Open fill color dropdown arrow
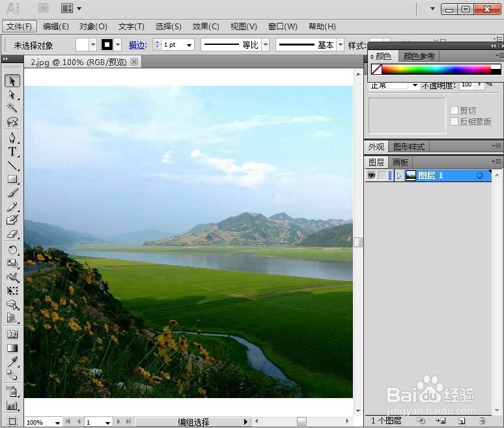 [93, 45]
